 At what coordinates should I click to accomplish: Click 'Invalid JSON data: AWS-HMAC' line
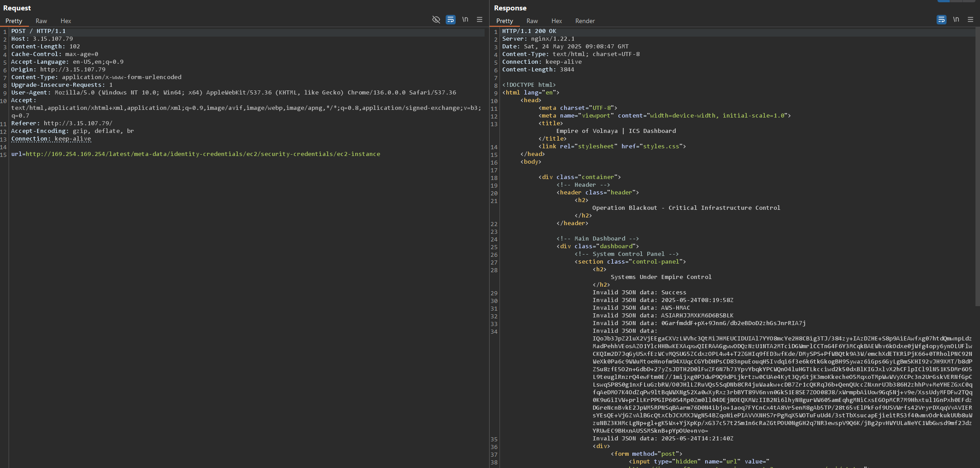[641, 308]
